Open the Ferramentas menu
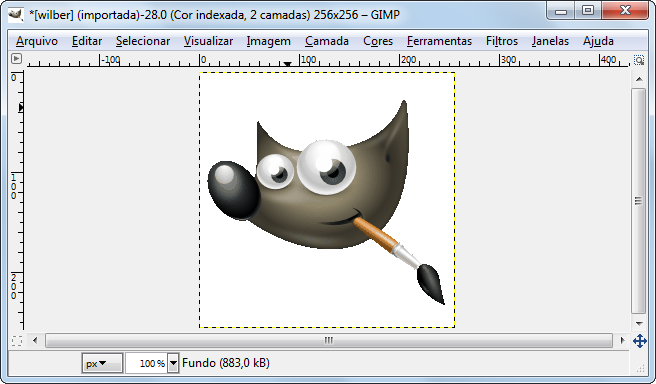Viewport: 656px width, 384px height. [x=439, y=41]
